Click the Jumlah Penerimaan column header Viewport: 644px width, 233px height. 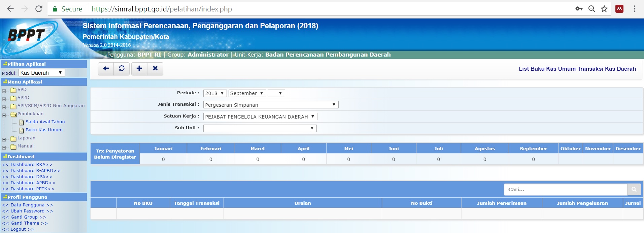coord(502,203)
